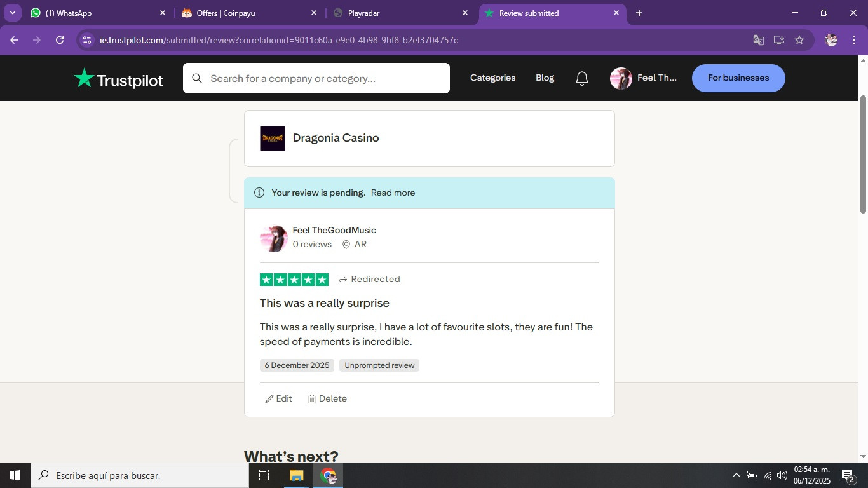Click the For businesses button
Viewport: 868px width, 488px height.
point(738,78)
